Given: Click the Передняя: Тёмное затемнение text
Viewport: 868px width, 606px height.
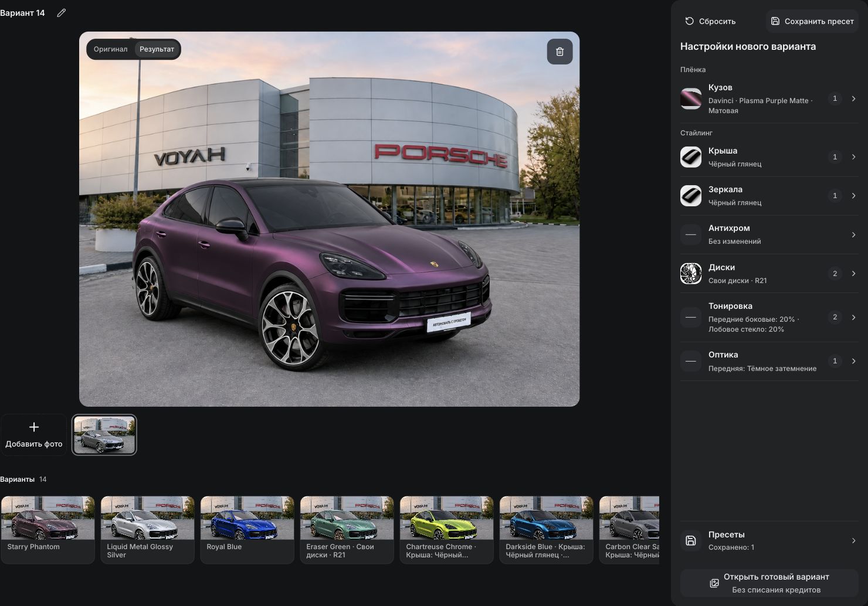Looking at the screenshot, I should [762, 369].
